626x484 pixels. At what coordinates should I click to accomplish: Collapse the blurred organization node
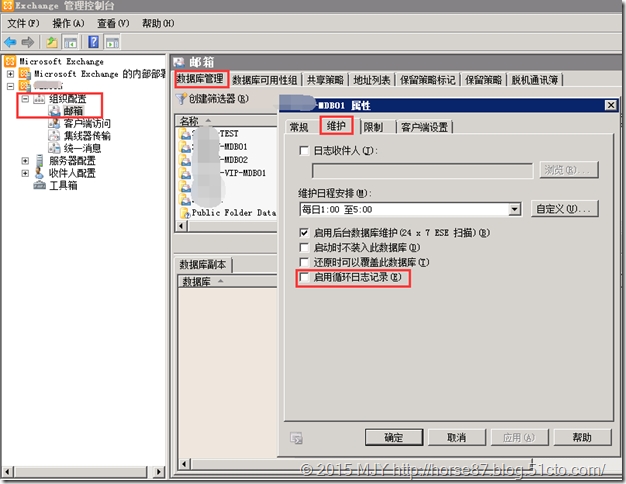[x=10, y=86]
